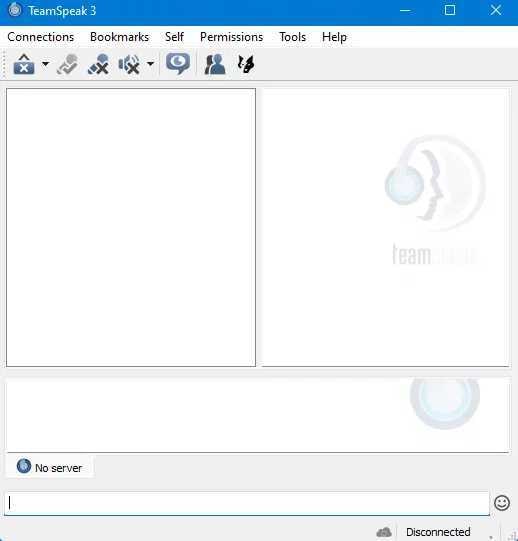Open the dropdown arrow beside mute speakers
Screen dimensions: 518x541
150,64
